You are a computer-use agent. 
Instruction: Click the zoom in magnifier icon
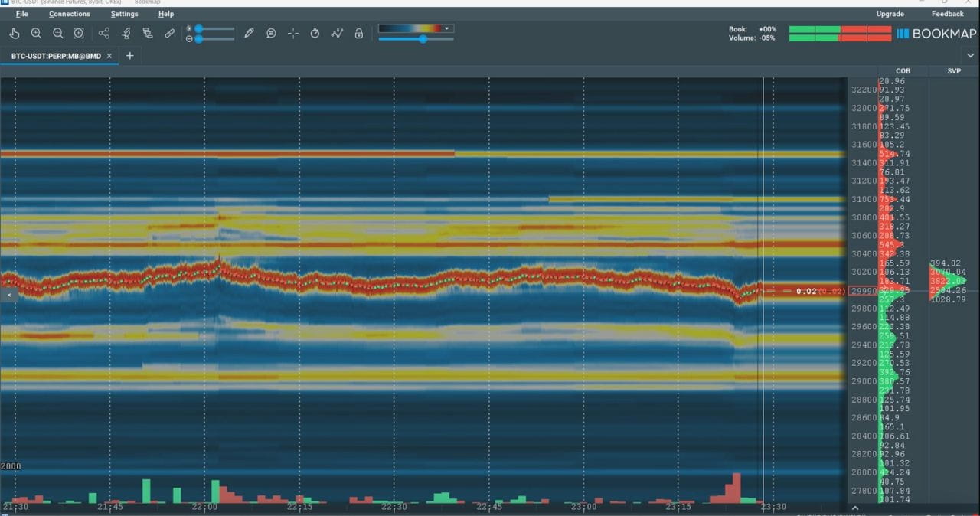tap(36, 33)
